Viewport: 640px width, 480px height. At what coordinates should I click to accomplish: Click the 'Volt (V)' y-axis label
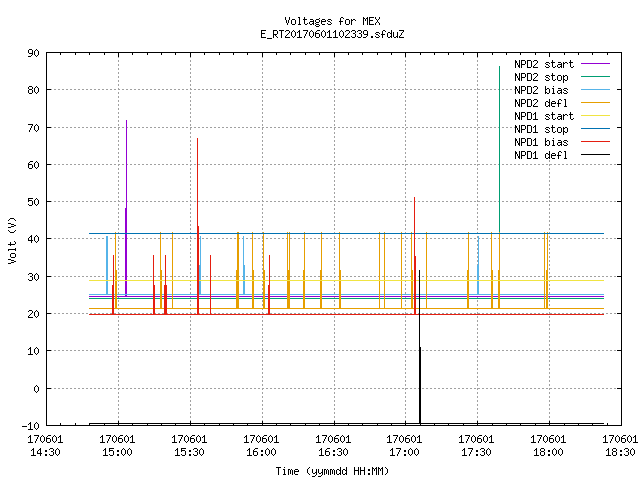click(x=12, y=240)
